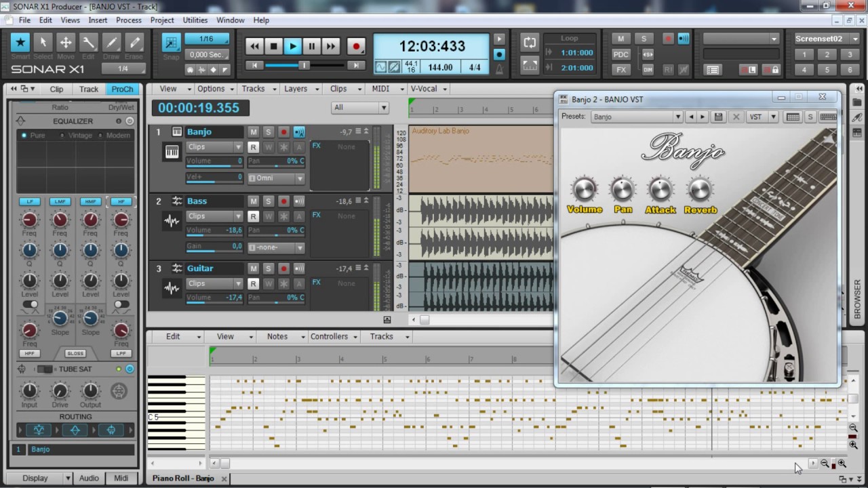Arm the Guitar track for recording
Viewport: 868px width, 488px height.
tap(283, 268)
